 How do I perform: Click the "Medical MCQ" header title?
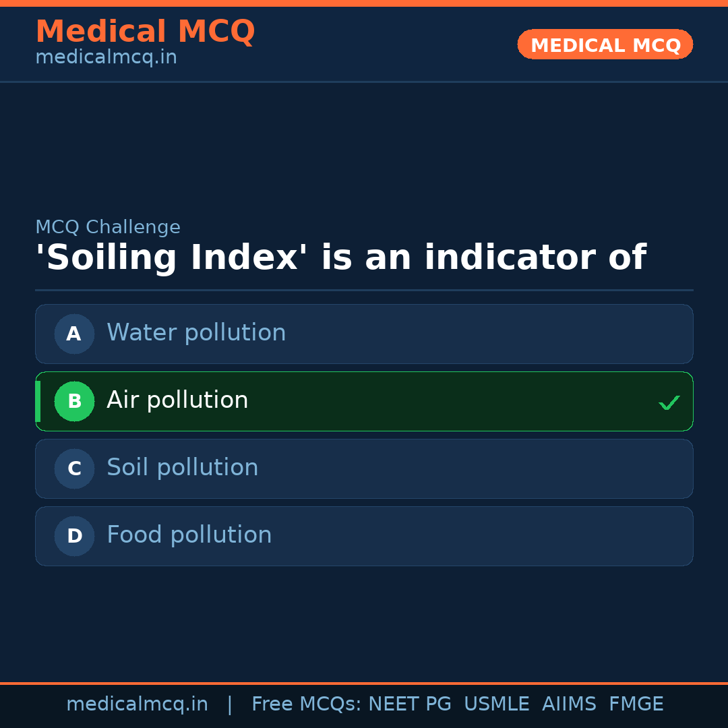[145, 31]
